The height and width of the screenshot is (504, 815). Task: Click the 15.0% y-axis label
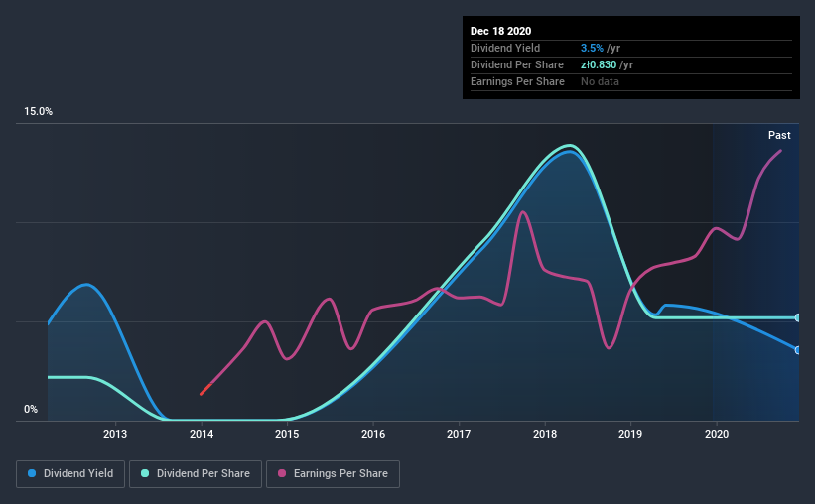click(x=38, y=112)
